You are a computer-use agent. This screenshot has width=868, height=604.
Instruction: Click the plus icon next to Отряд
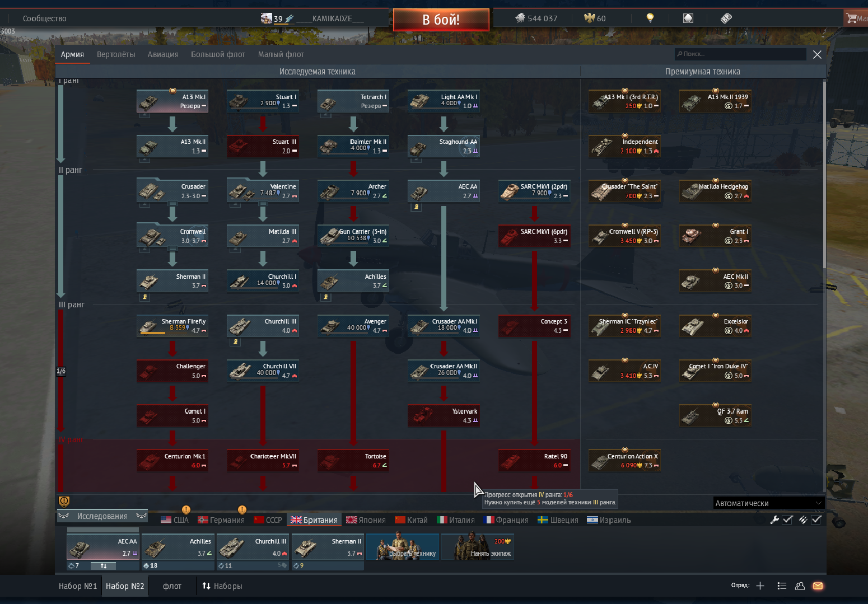click(760, 586)
